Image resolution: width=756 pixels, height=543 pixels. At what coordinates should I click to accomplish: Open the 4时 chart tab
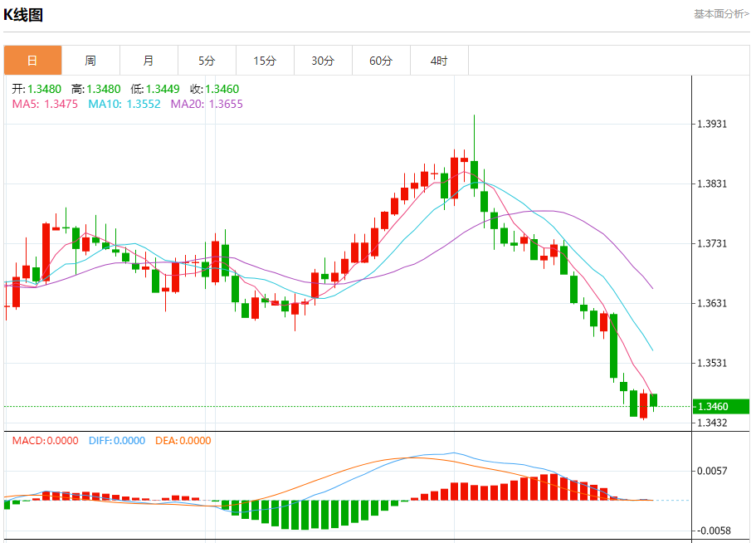point(439,61)
